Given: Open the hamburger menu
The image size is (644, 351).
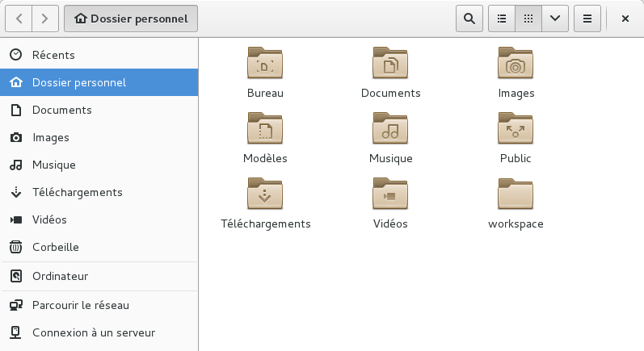Looking at the screenshot, I should pyautogui.click(x=587, y=19).
